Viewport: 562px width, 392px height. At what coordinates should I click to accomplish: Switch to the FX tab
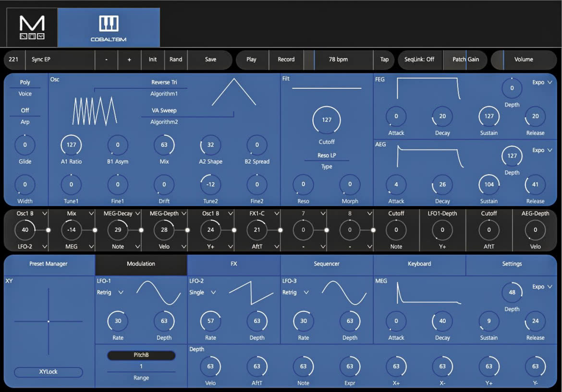click(234, 264)
